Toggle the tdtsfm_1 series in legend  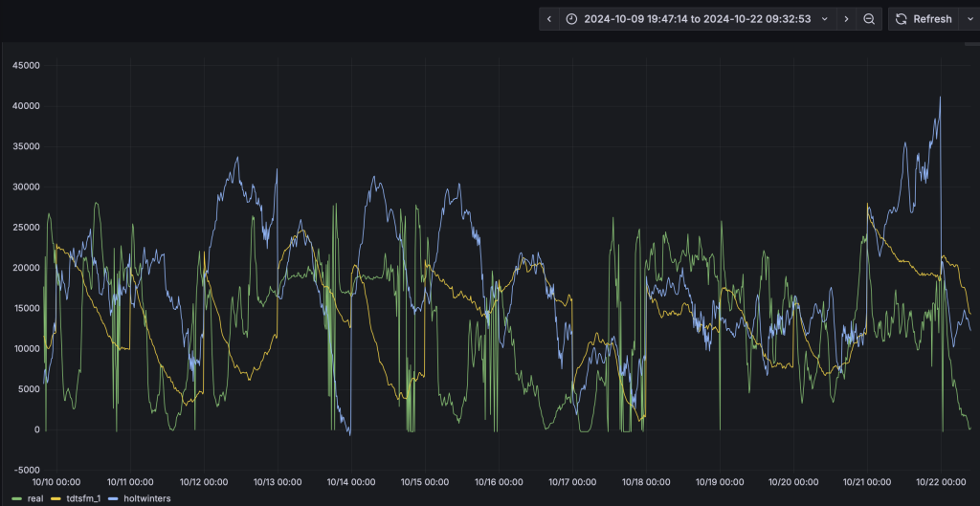pyautogui.click(x=82, y=498)
